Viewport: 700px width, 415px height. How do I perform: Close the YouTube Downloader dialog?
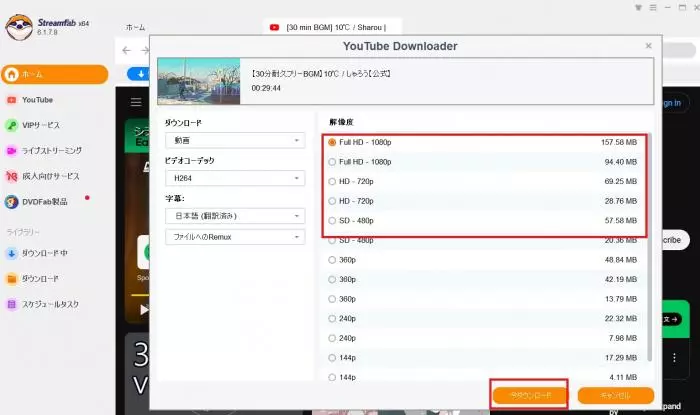coord(649,46)
